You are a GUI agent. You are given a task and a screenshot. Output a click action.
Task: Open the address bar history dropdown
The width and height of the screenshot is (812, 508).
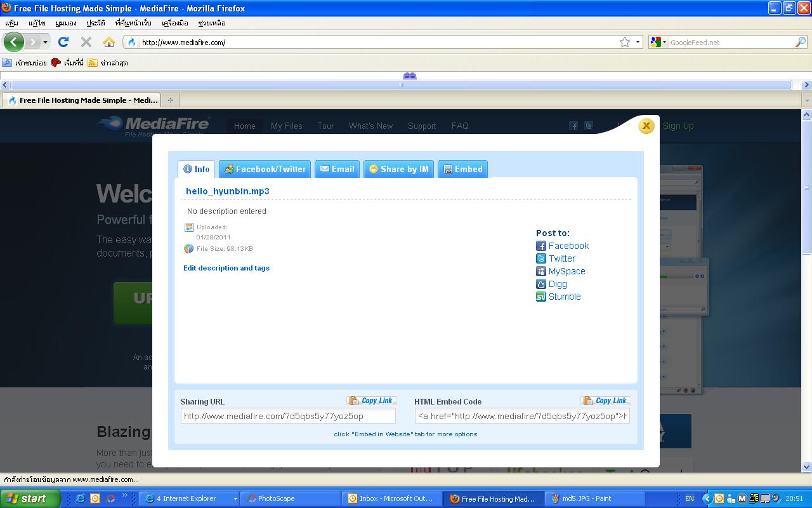(x=638, y=43)
